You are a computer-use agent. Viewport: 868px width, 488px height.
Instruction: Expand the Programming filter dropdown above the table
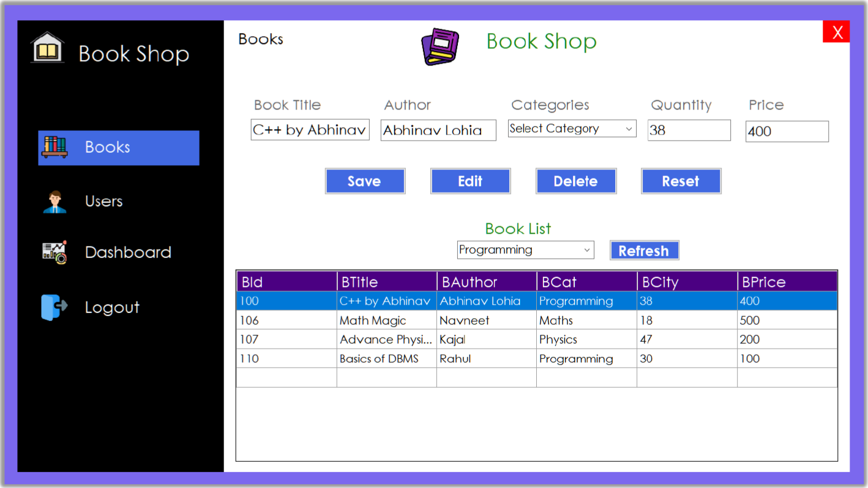coord(585,250)
